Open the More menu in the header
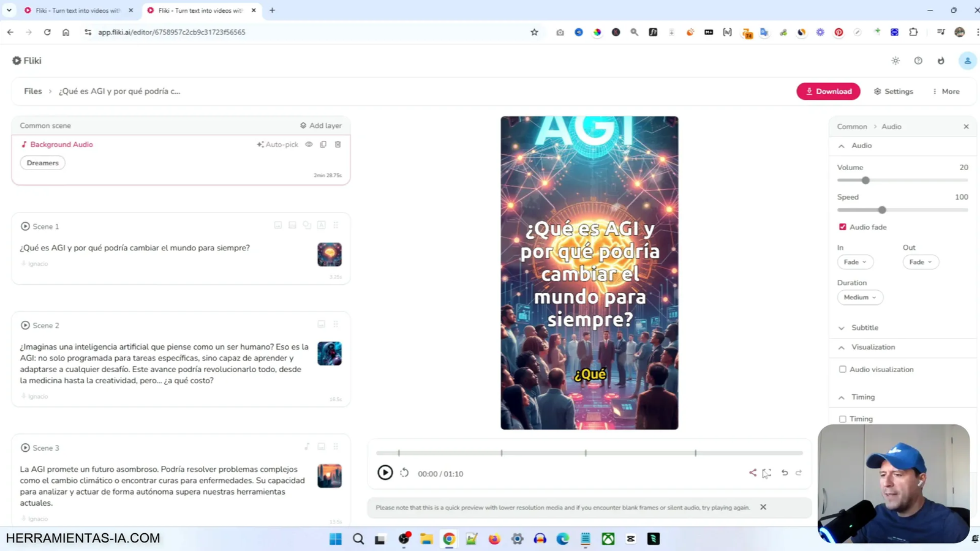This screenshot has width=980, height=551. pyautogui.click(x=946, y=91)
